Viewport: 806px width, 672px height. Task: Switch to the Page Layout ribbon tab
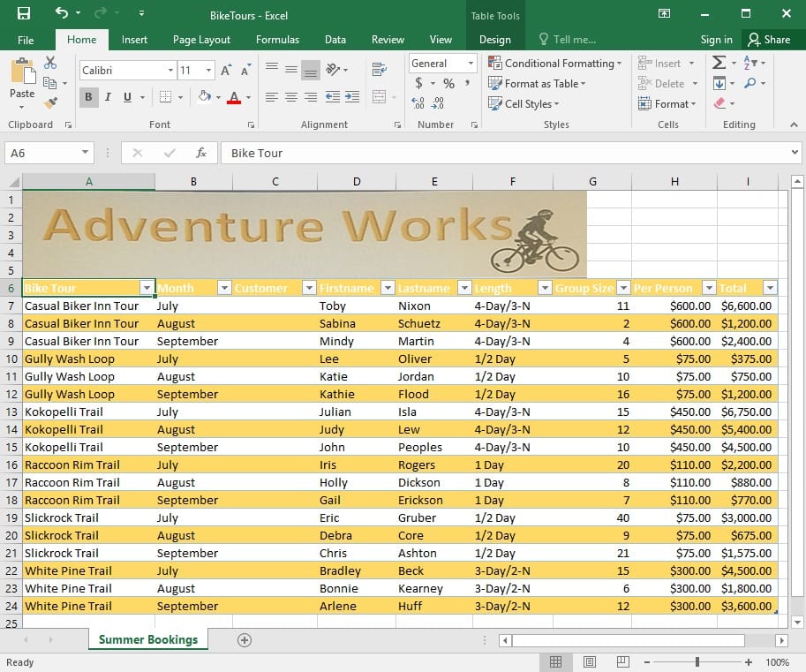tap(201, 40)
